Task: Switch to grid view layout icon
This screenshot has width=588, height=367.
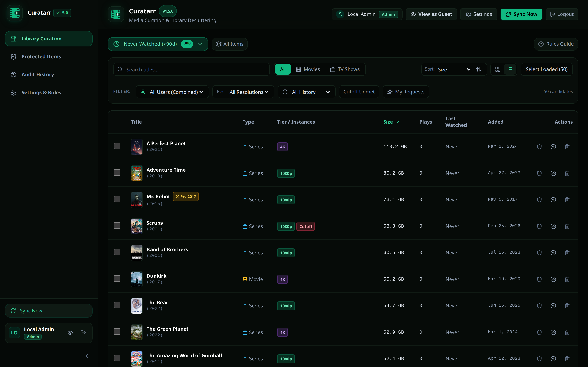Action: (498, 69)
